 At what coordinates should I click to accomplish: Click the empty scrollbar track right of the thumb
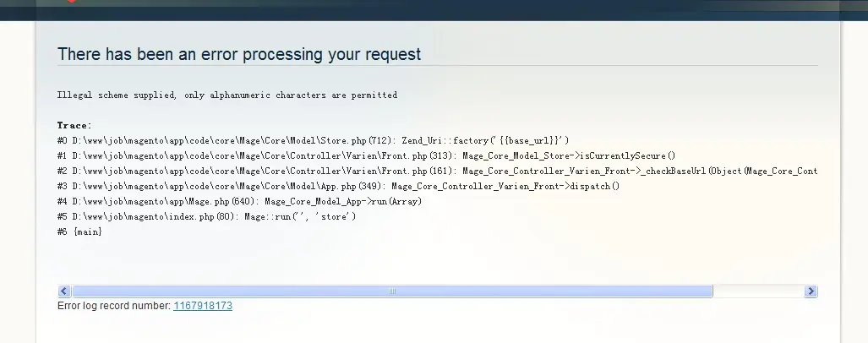[x=758, y=291]
